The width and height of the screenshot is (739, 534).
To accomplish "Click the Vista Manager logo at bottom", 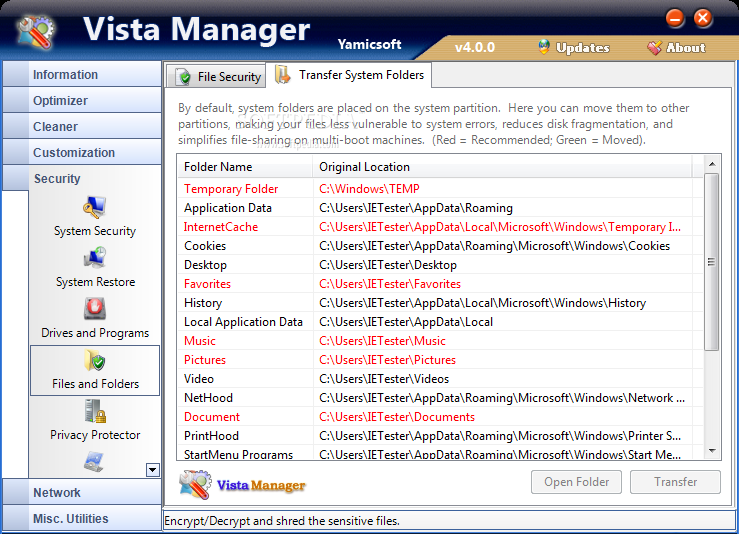I will (243, 485).
